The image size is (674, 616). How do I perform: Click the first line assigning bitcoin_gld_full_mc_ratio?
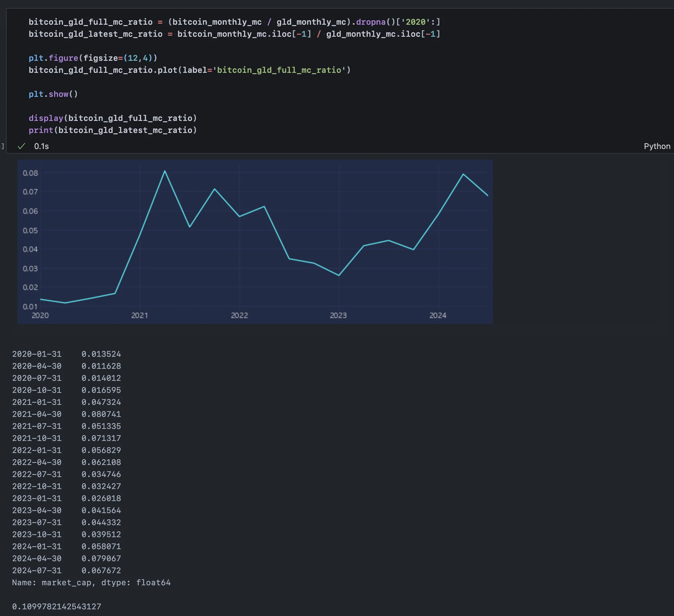pos(234,22)
